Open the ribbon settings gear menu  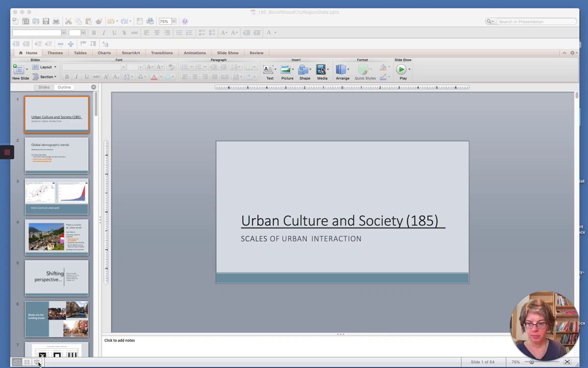coord(573,53)
